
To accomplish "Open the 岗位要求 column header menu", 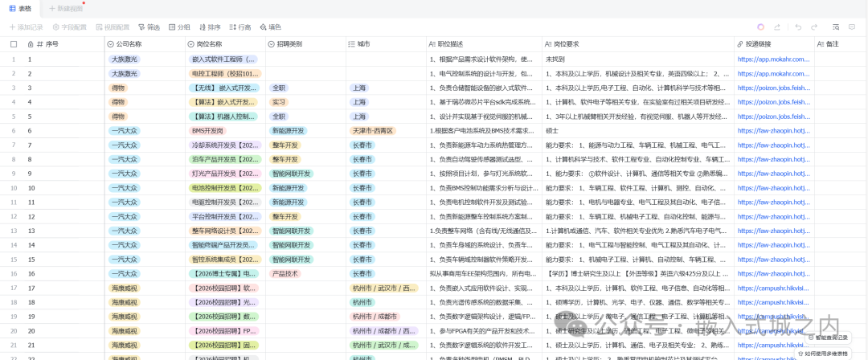I will click(638, 44).
